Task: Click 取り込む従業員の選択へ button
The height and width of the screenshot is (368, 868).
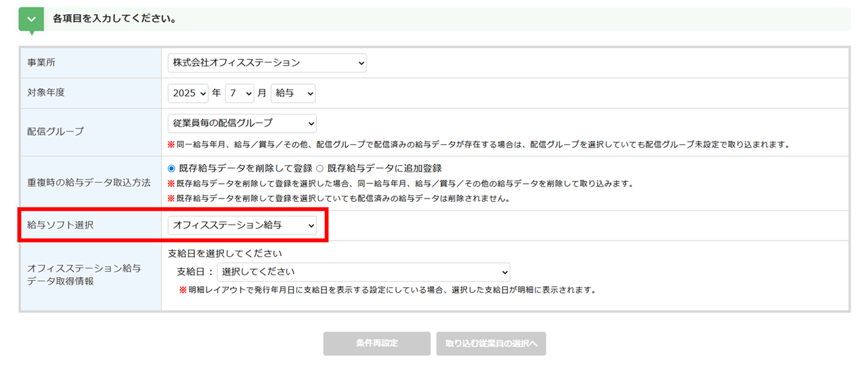Action: click(492, 344)
